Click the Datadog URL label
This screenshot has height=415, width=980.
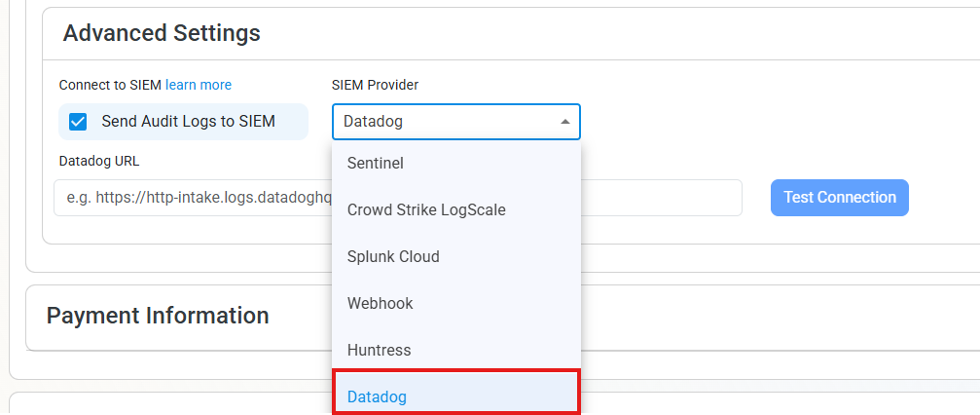click(x=99, y=161)
